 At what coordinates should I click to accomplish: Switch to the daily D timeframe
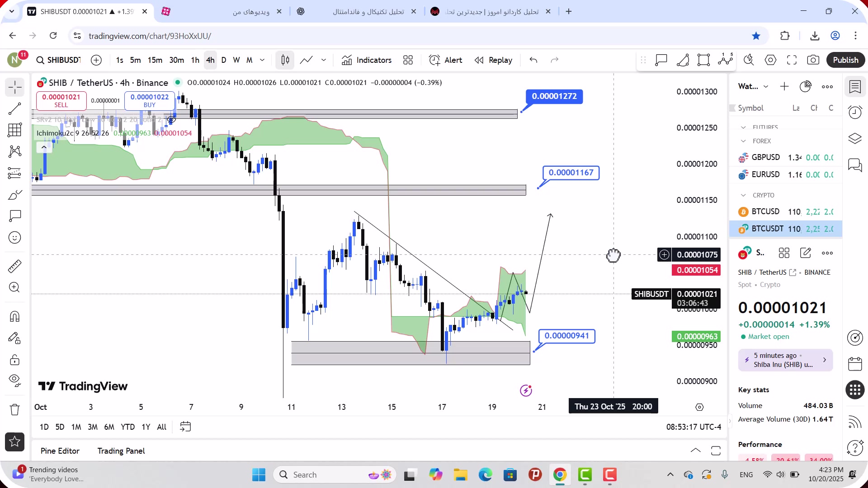pyautogui.click(x=224, y=60)
